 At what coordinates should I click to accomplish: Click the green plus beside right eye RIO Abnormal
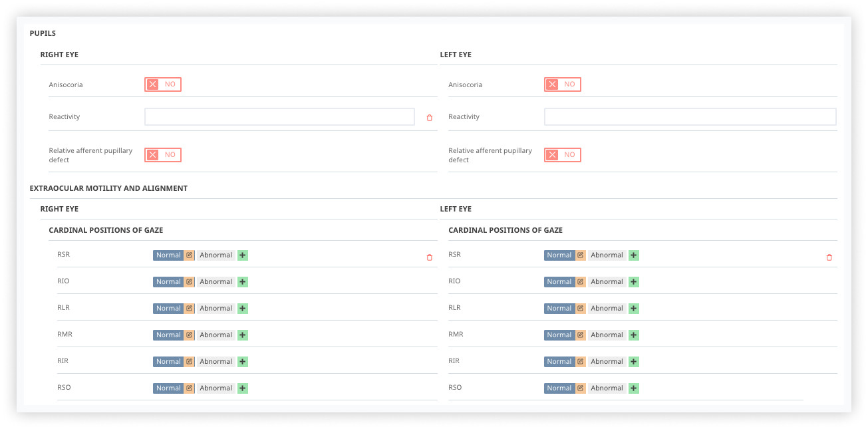click(x=243, y=282)
